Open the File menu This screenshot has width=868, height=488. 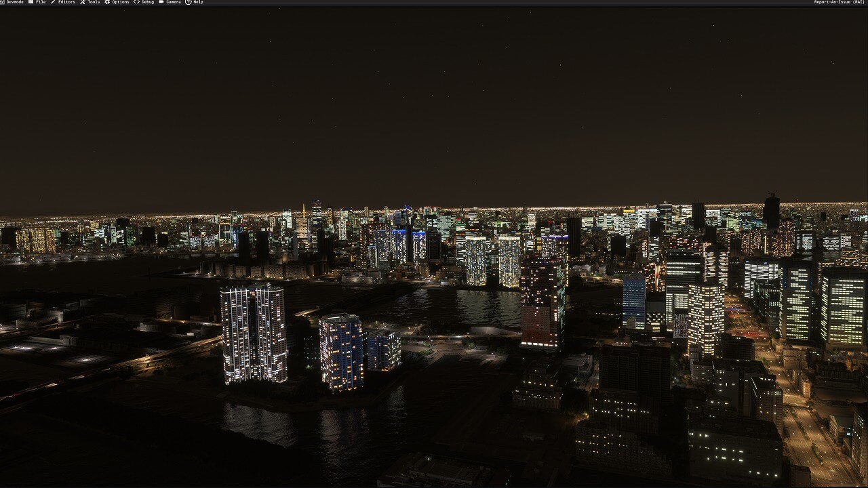tap(41, 2)
